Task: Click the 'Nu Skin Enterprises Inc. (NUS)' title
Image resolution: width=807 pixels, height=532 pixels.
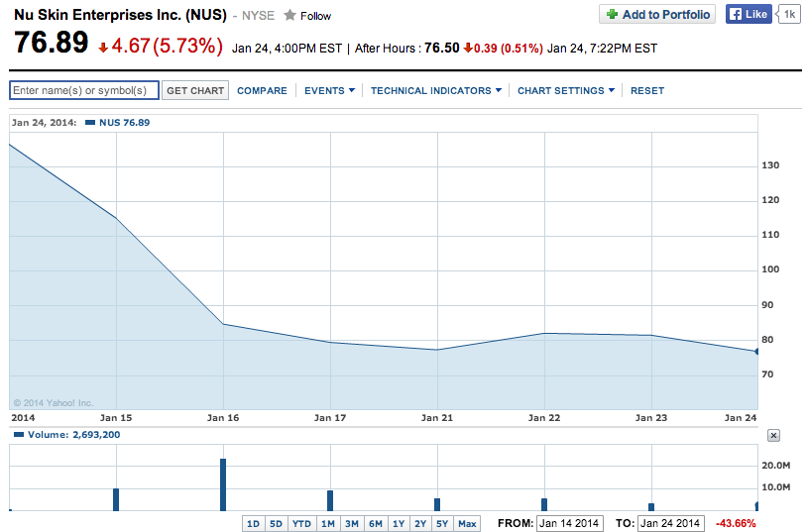Action: coord(120,15)
